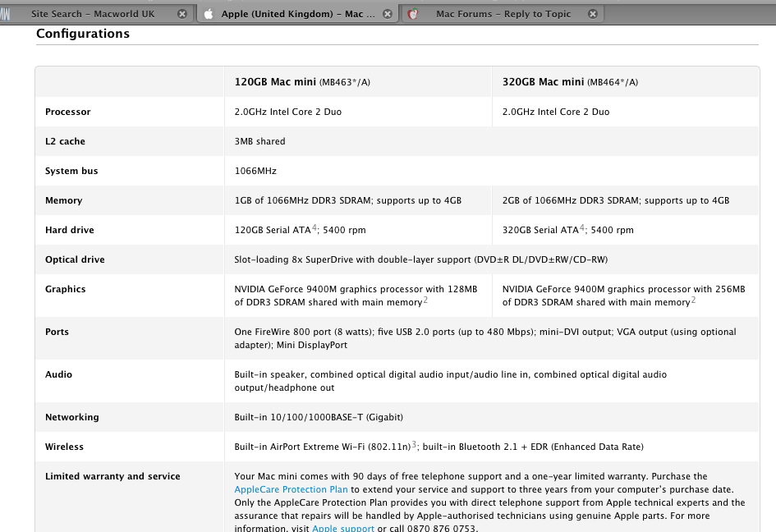This screenshot has width=776, height=532.
Task: Click the System bus row label
Action: pos(71,172)
